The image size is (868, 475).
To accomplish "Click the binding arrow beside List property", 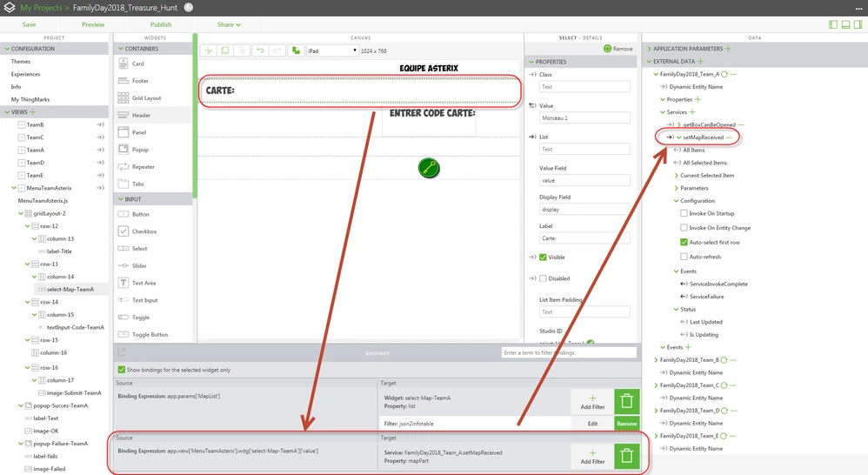I will 532,137.
